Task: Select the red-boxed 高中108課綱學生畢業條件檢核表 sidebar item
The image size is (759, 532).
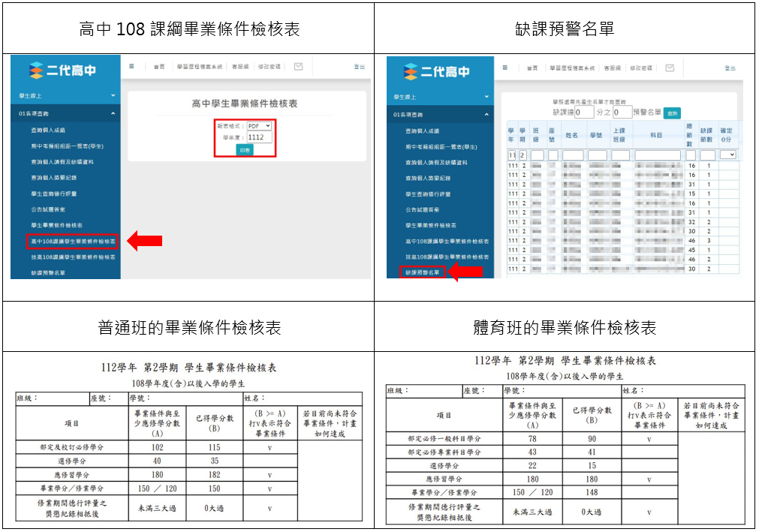Action: tap(73, 242)
